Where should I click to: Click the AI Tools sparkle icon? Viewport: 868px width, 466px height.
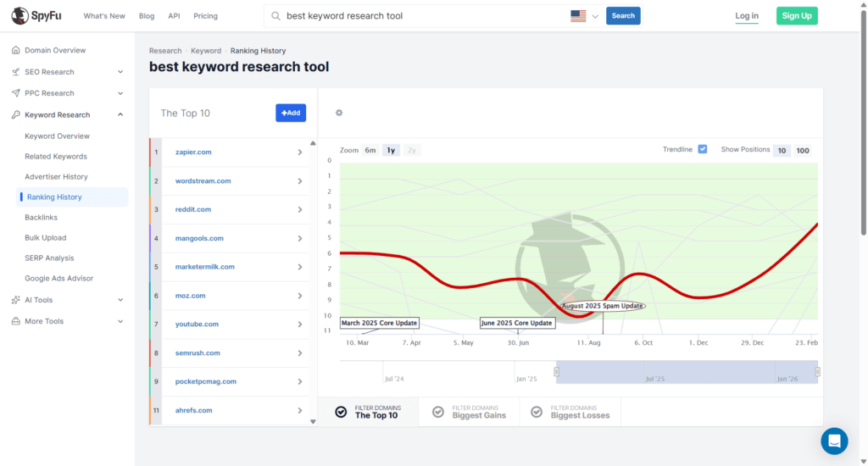point(15,300)
